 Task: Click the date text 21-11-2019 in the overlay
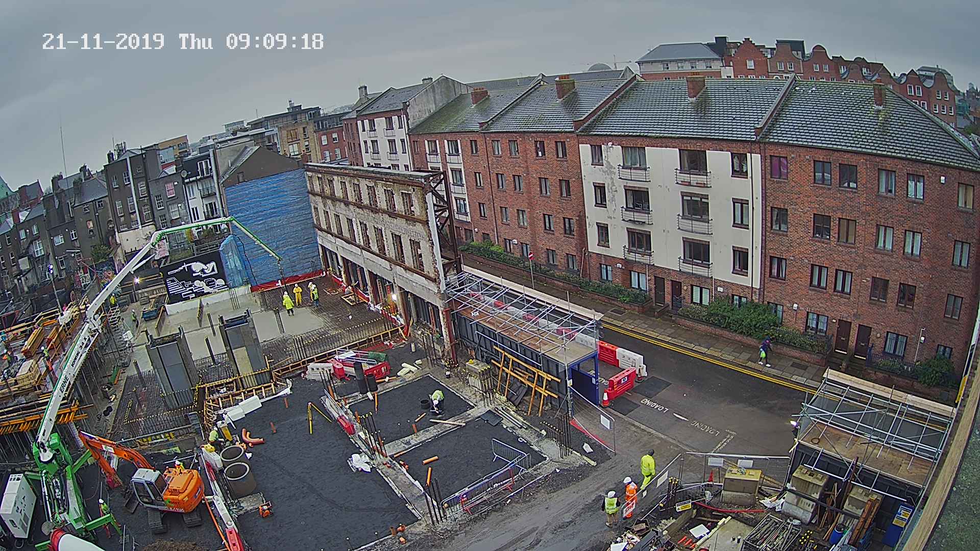coord(103,41)
